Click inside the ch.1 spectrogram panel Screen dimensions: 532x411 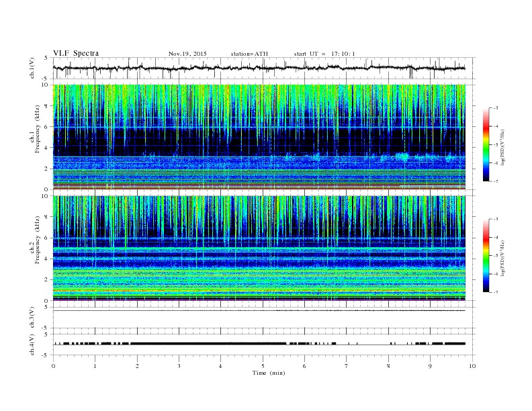coord(259,137)
